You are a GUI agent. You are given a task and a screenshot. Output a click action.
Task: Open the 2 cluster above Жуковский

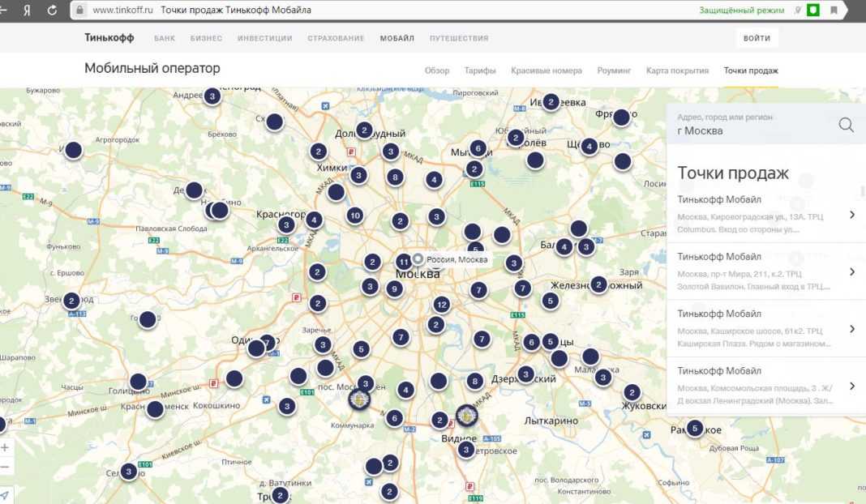pyautogui.click(x=632, y=392)
